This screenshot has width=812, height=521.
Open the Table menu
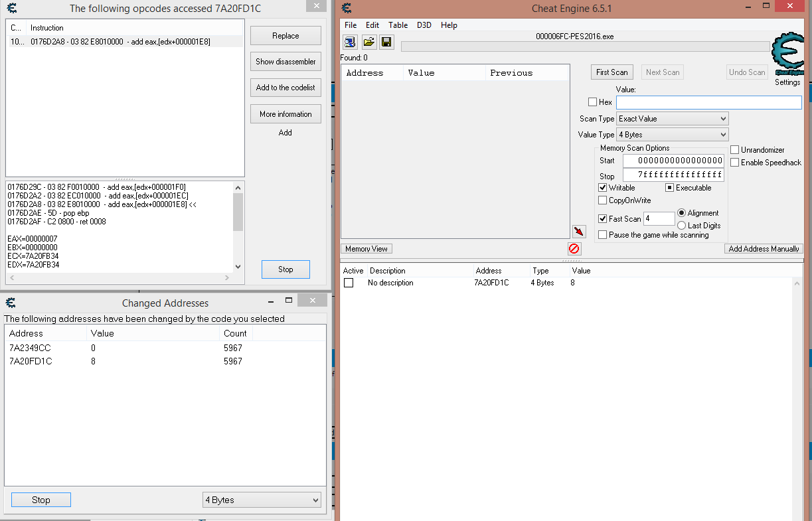coord(398,25)
